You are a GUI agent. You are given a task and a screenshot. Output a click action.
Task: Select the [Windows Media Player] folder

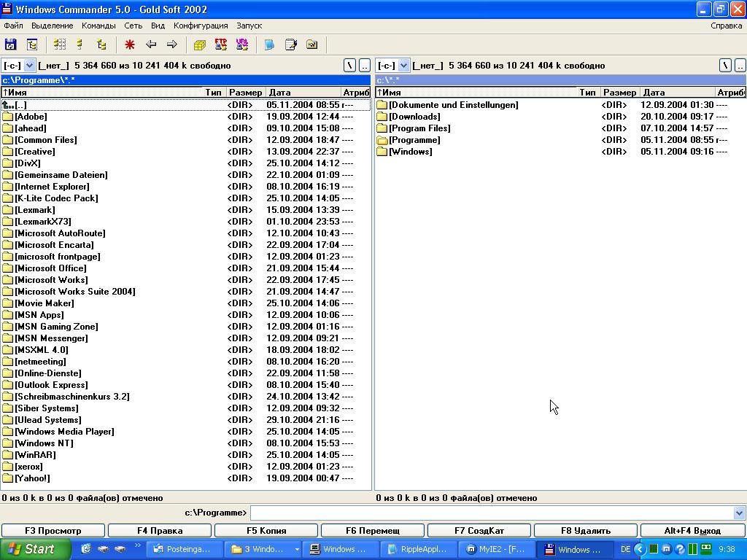coord(186,432)
